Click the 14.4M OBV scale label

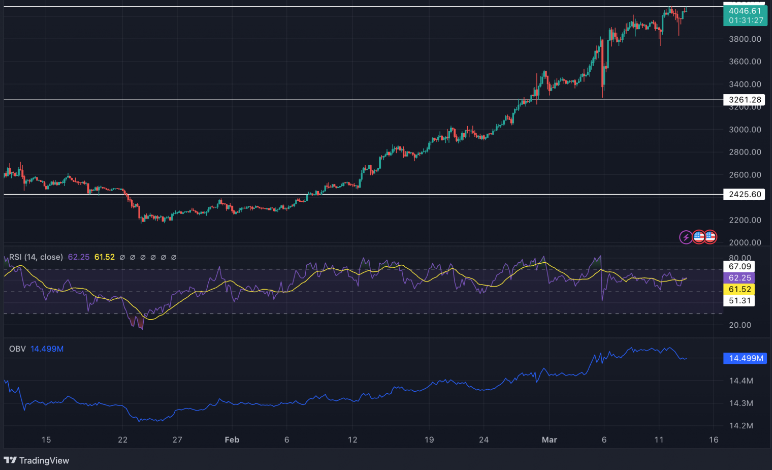tap(741, 380)
